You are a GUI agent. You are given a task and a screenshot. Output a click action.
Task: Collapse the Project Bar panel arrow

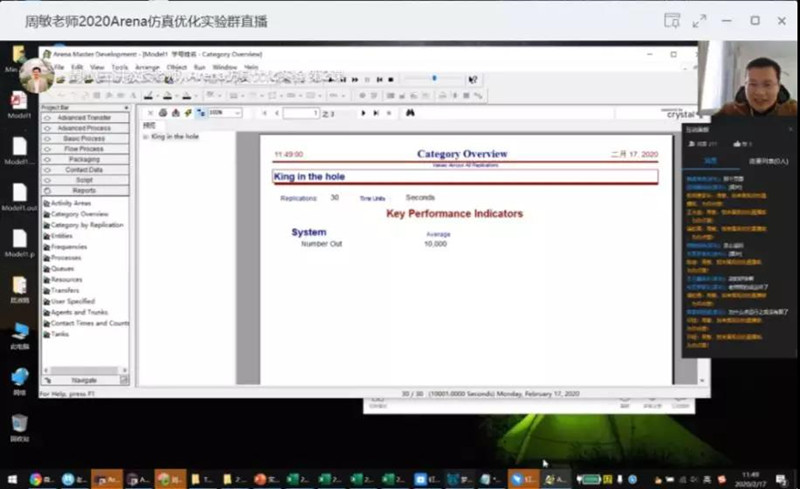point(125,107)
